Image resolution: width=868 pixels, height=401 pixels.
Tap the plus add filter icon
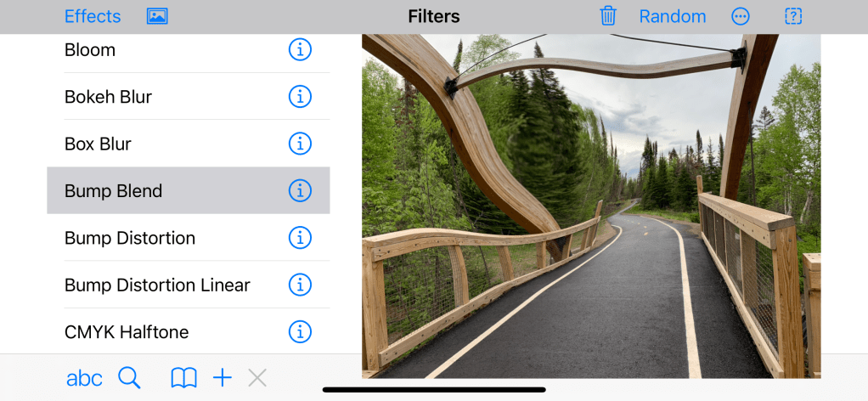(x=222, y=378)
